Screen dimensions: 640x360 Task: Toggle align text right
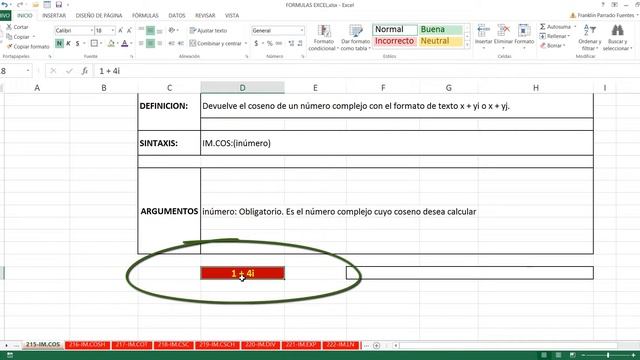pyautogui.click(x=160, y=43)
